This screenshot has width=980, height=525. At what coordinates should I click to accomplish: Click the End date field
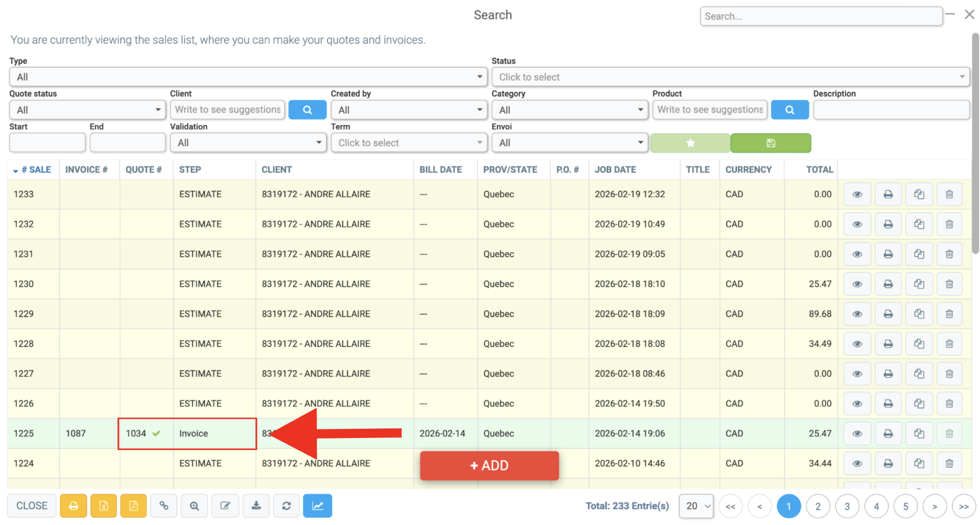pos(128,143)
